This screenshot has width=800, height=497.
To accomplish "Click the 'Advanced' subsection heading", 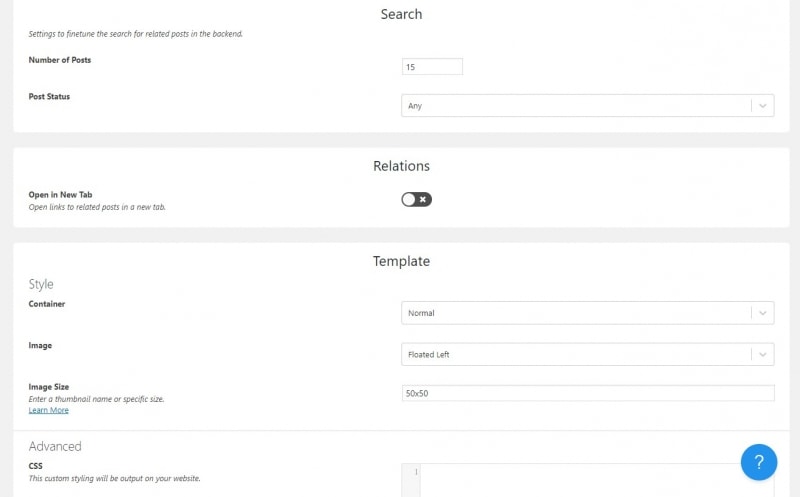I will (x=55, y=446).
